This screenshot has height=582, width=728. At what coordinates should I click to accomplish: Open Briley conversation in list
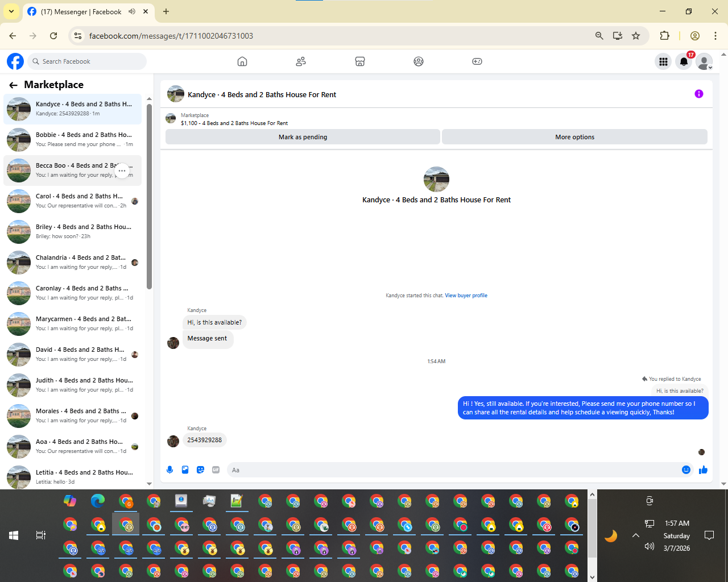(x=72, y=232)
